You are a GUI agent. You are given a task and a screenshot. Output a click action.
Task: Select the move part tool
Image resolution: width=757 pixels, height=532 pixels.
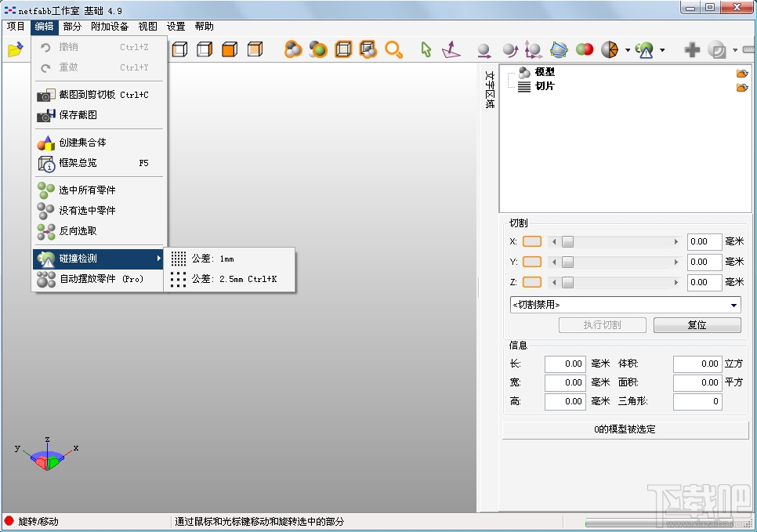coord(484,49)
